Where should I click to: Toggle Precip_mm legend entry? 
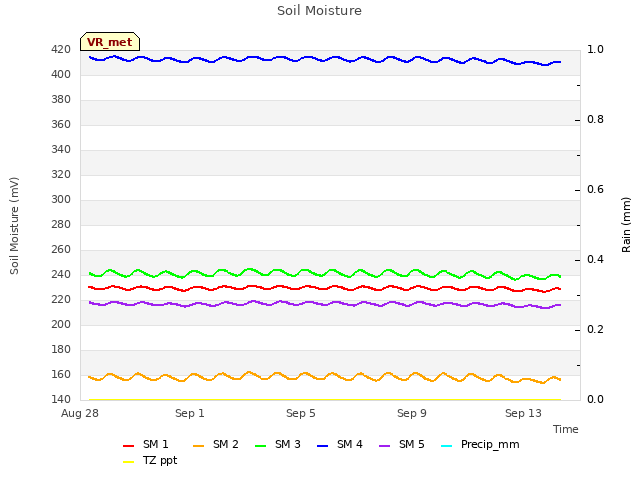(x=480, y=444)
